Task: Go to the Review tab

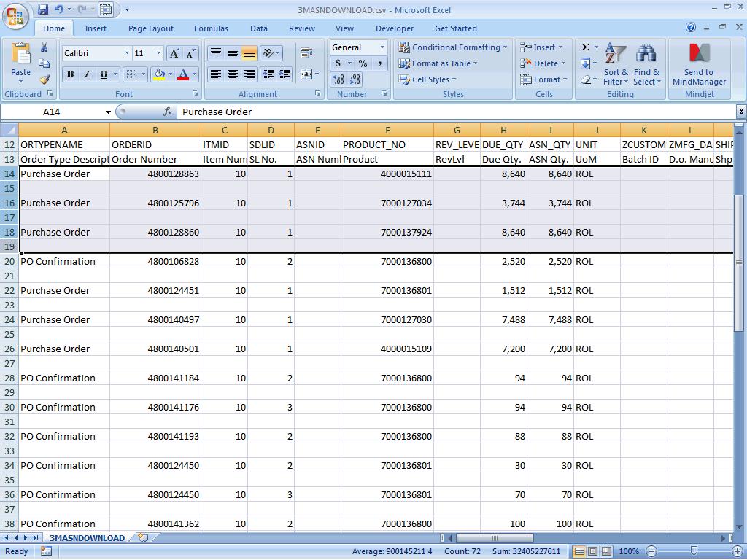Action: pos(301,28)
